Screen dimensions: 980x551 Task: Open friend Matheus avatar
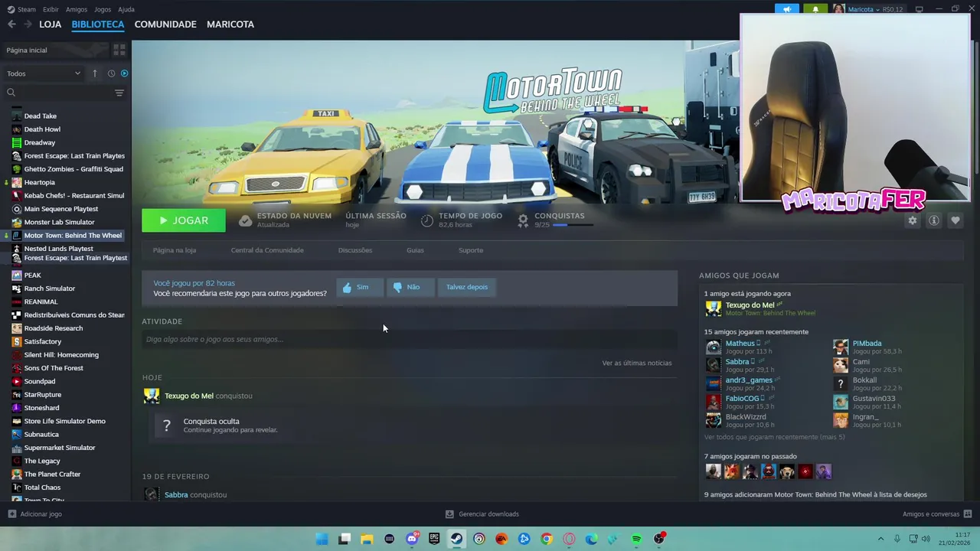tap(713, 347)
